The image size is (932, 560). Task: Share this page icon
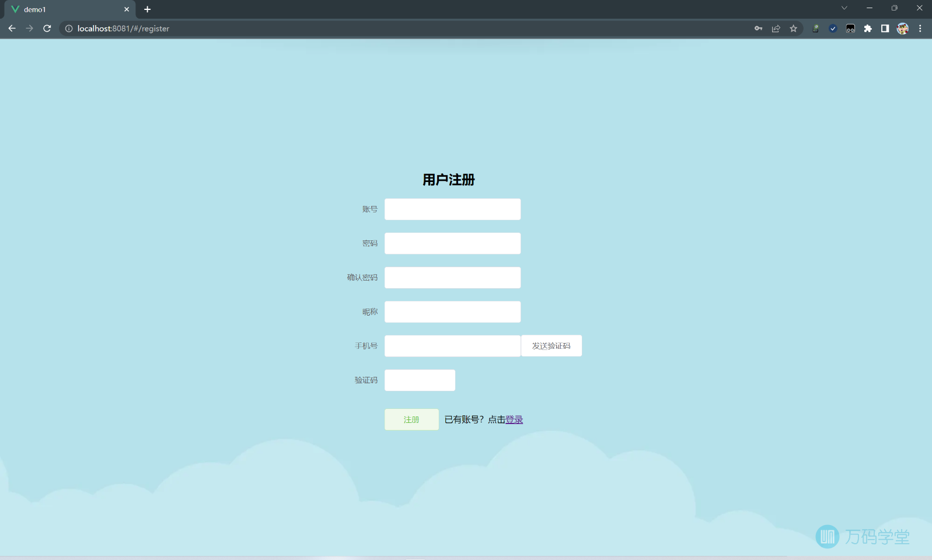pos(776,29)
